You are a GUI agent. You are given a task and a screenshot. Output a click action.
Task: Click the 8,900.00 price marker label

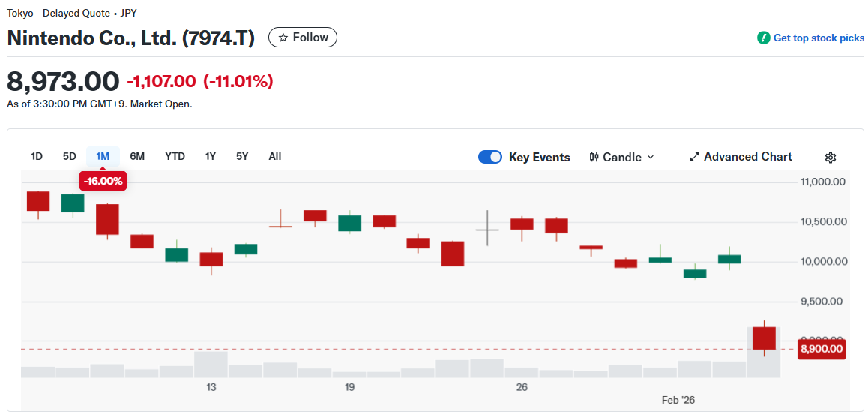pyautogui.click(x=822, y=349)
